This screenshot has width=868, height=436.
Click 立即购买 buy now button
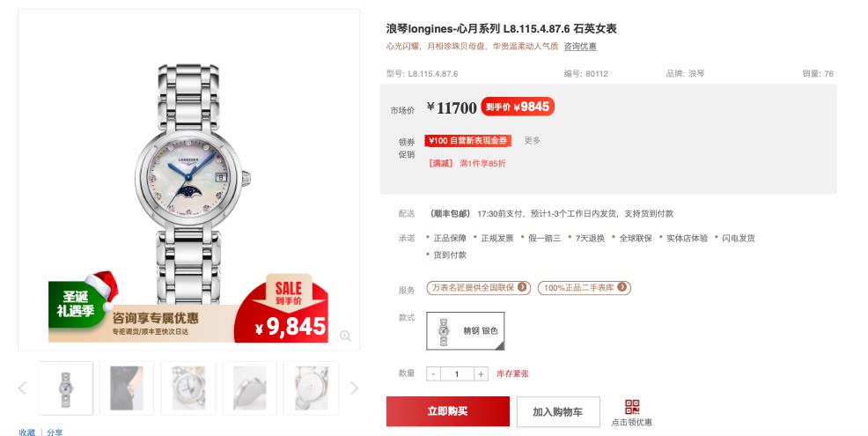(448, 411)
